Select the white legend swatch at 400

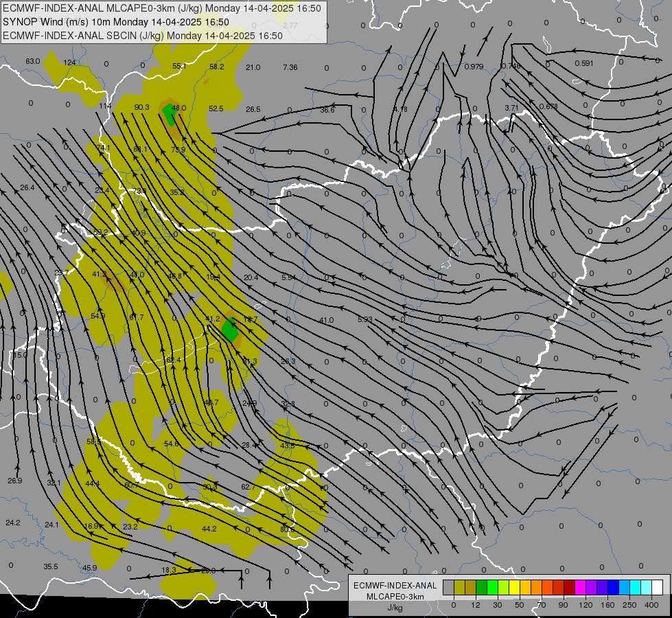(657, 587)
